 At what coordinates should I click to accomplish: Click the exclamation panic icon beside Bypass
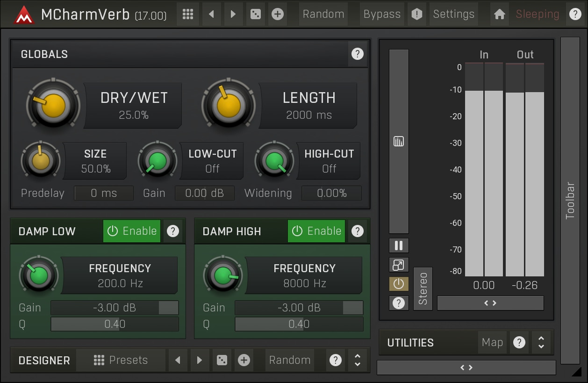click(416, 14)
